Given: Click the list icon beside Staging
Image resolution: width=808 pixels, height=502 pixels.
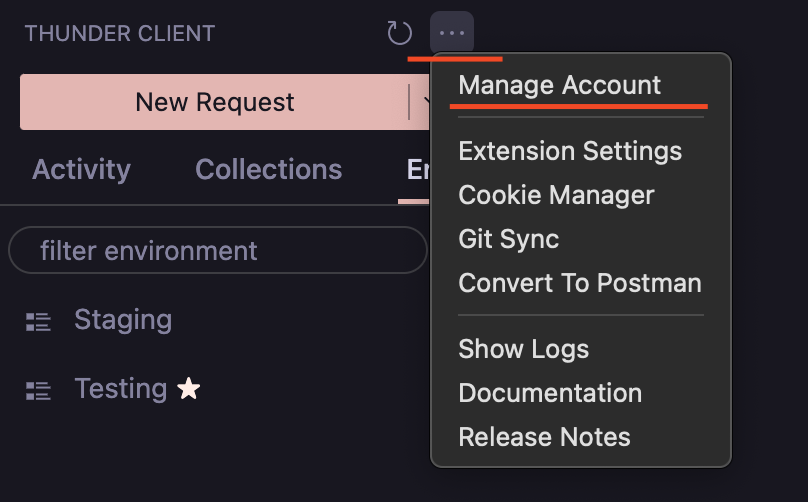Looking at the screenshot, I should point(38,321).
